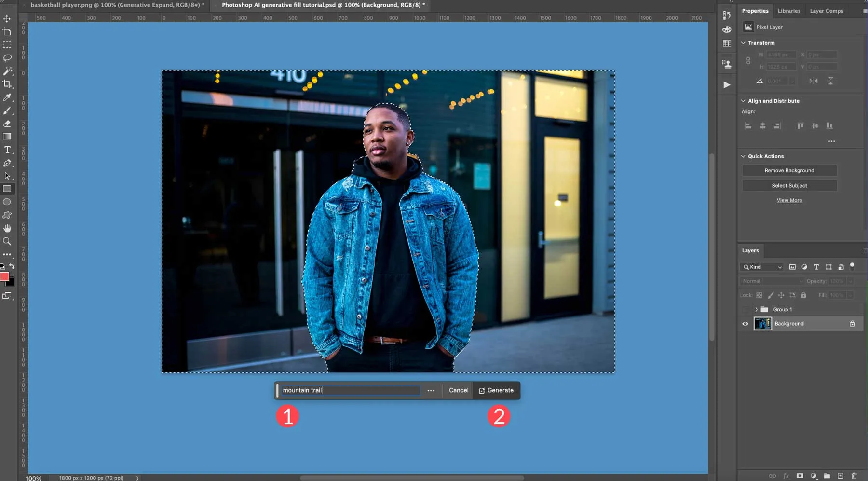
Task: Choose the Eyedropper tool
Action: coord(7,97)
